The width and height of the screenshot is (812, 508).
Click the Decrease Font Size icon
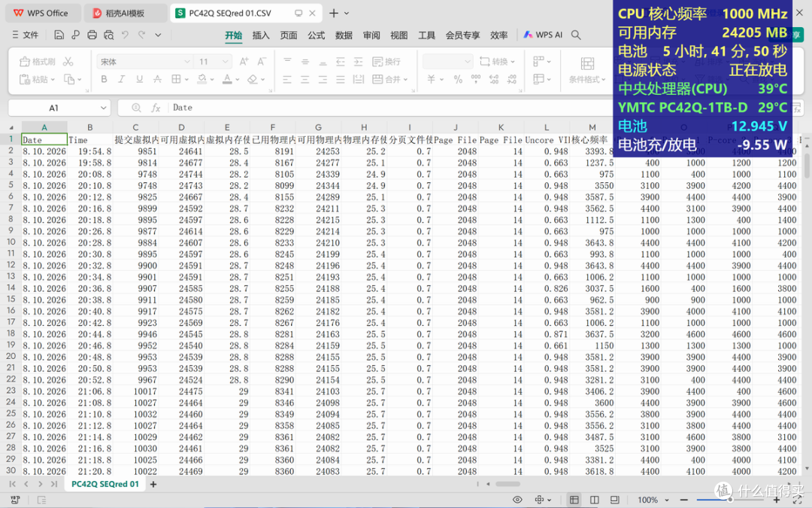262,62
